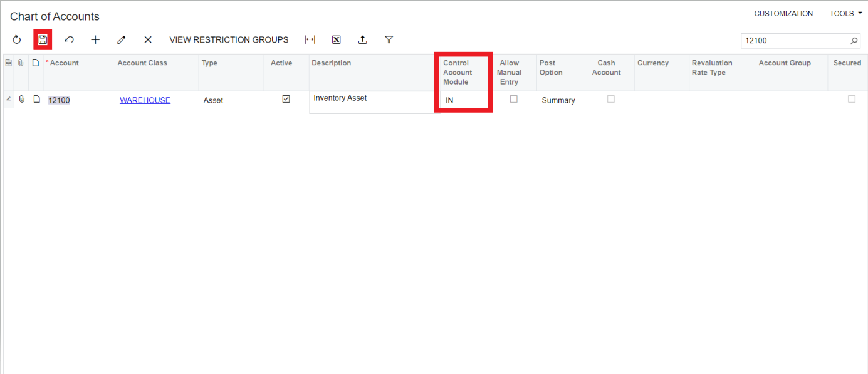
Task: Open notes for account 12100
Action: click(x=35, y=99)
